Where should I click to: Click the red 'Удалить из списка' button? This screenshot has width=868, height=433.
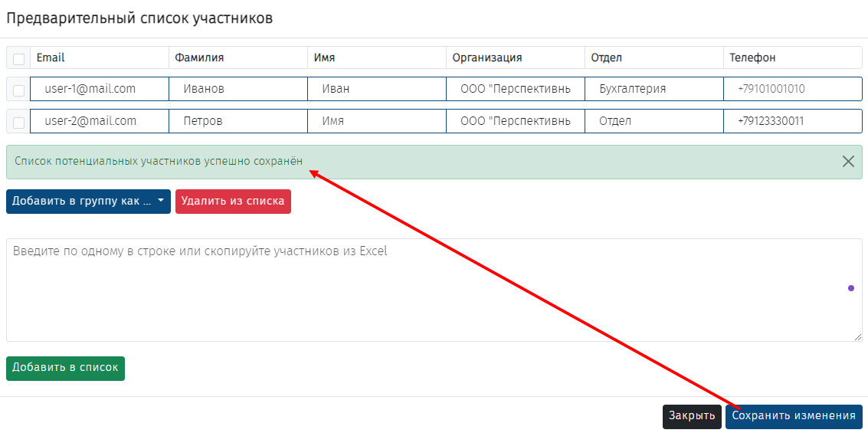coord(233,202)
